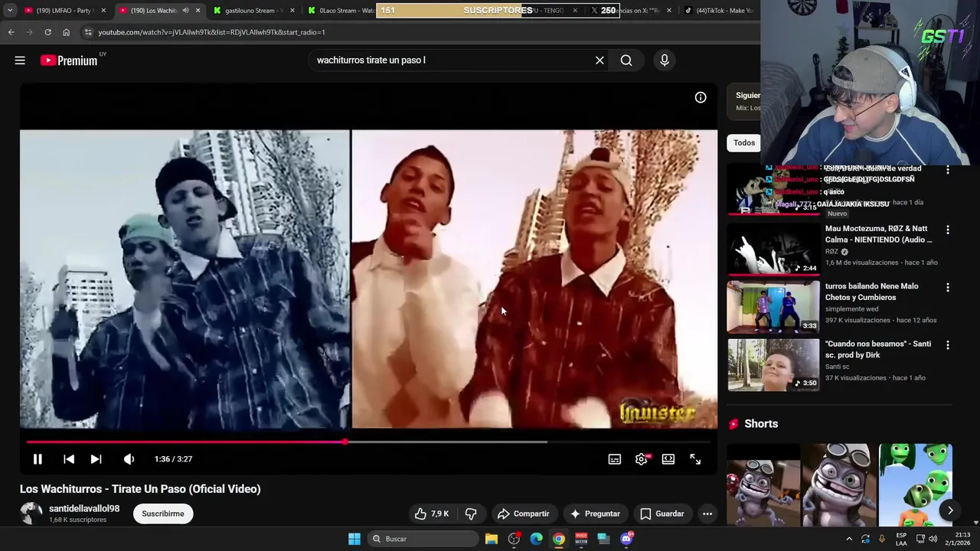The image size is (980, 551).
Task: Open Compartir share dialog
Action: 523,514
